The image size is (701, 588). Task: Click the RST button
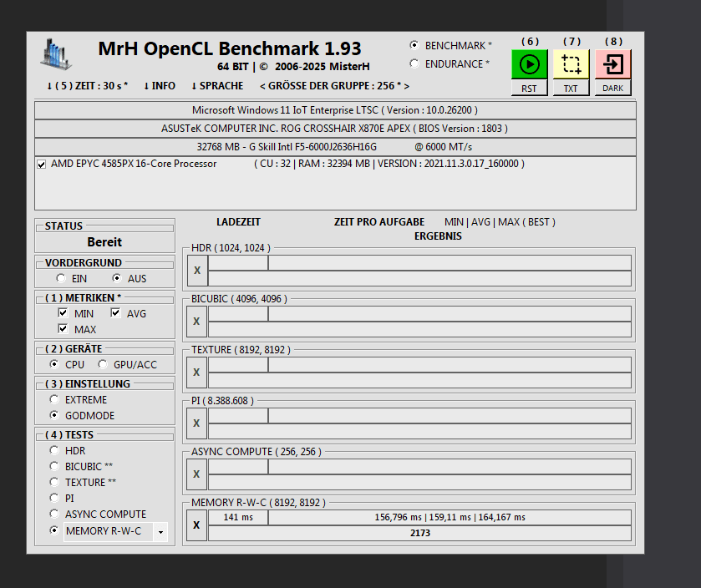[x=530, y=88]
